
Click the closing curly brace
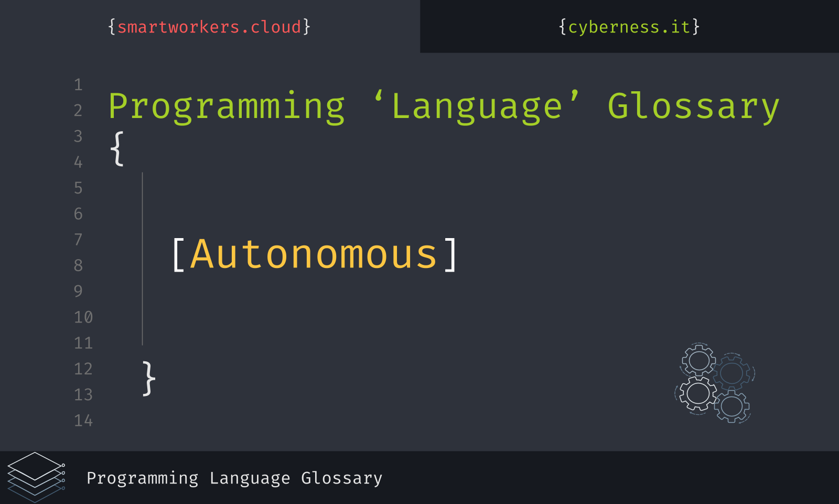pos(149,378)
